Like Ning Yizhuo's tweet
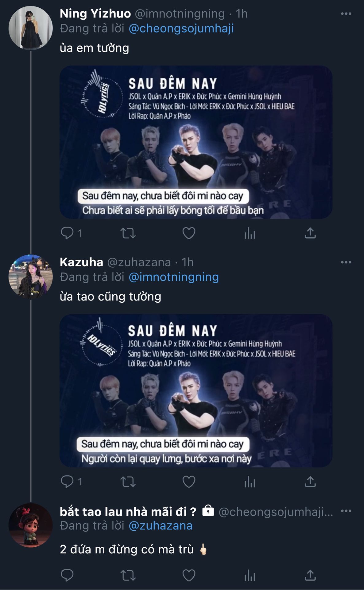The height and width of the screenshot is (590, 364). 189,233
